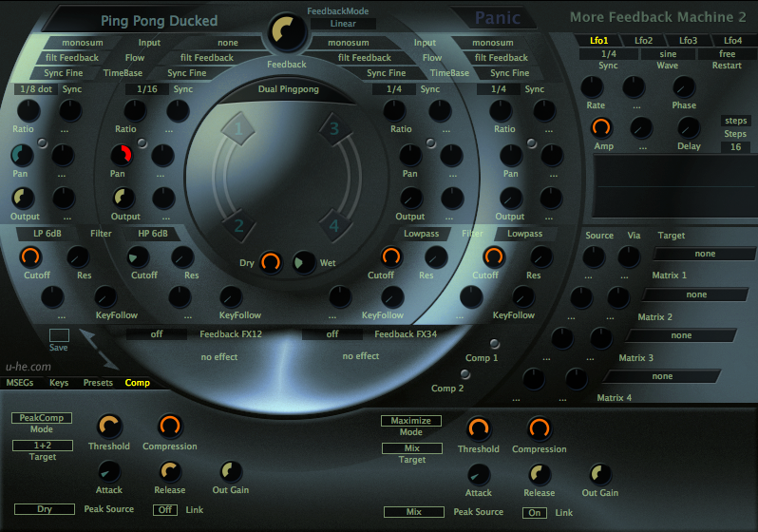Open the LFO free Restart selector
The image size is (758, 532).
[727, 54]
